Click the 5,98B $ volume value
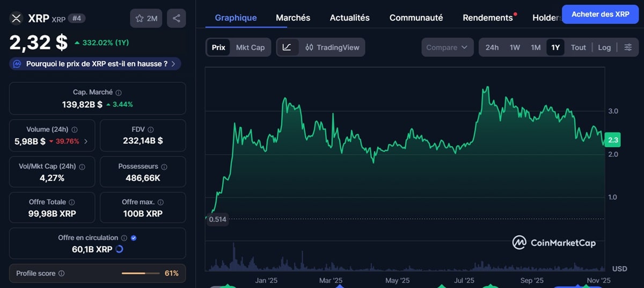The height and width of the screenshot is (288, 644). 30,142
